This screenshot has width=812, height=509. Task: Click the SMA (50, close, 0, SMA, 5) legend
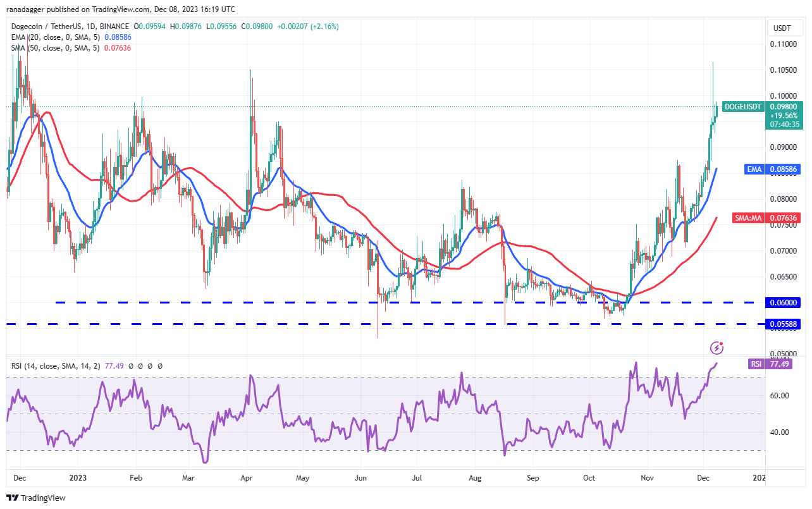[x=54, y=48]
